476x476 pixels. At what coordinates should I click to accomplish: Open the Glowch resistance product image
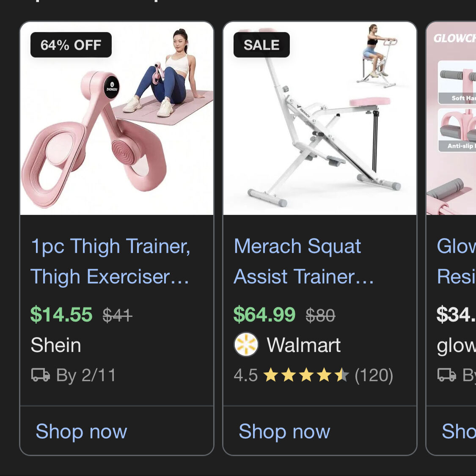coord(451,118)
